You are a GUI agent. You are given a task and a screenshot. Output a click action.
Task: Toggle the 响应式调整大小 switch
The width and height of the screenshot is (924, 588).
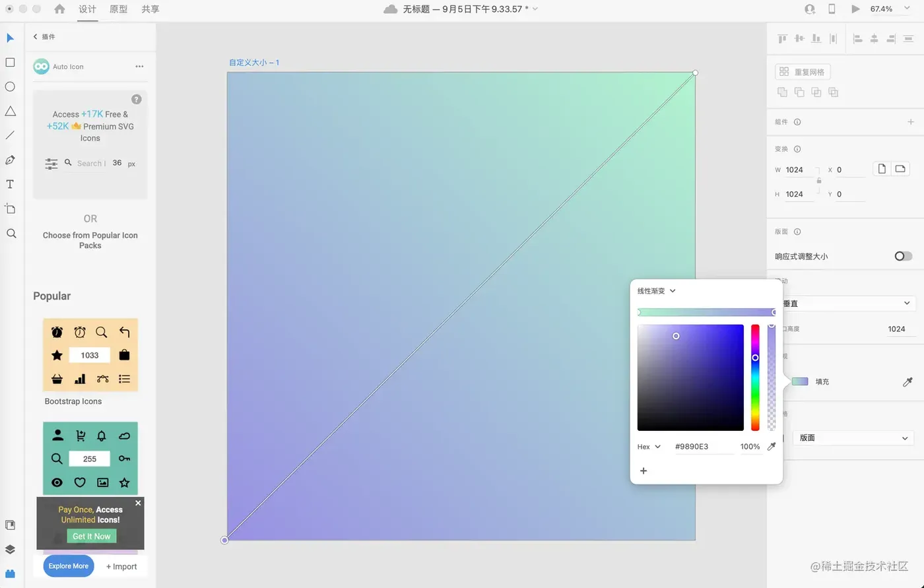[x=904, y=256]
